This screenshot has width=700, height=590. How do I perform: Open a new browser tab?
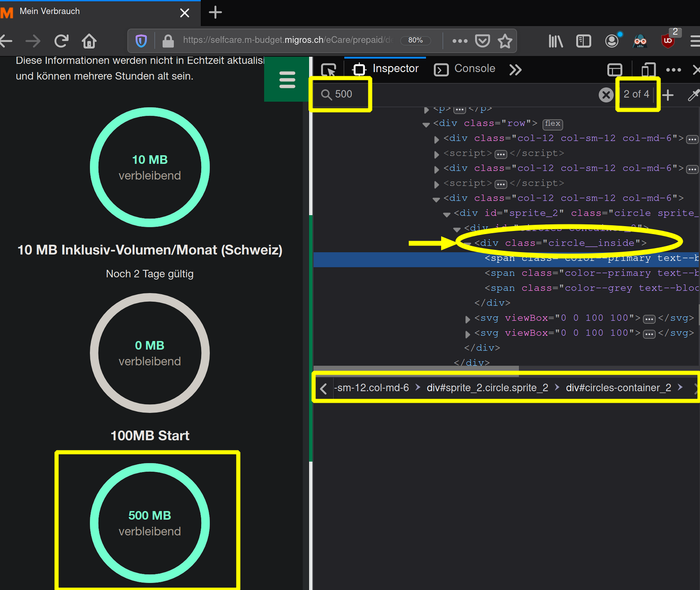point(215,12)
